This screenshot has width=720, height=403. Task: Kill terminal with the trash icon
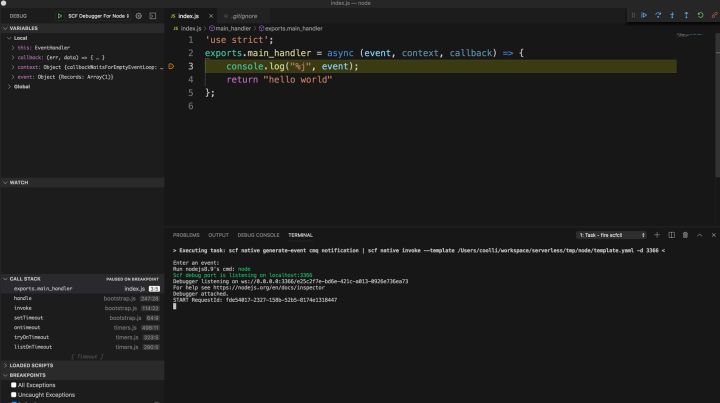click(686, 235)
